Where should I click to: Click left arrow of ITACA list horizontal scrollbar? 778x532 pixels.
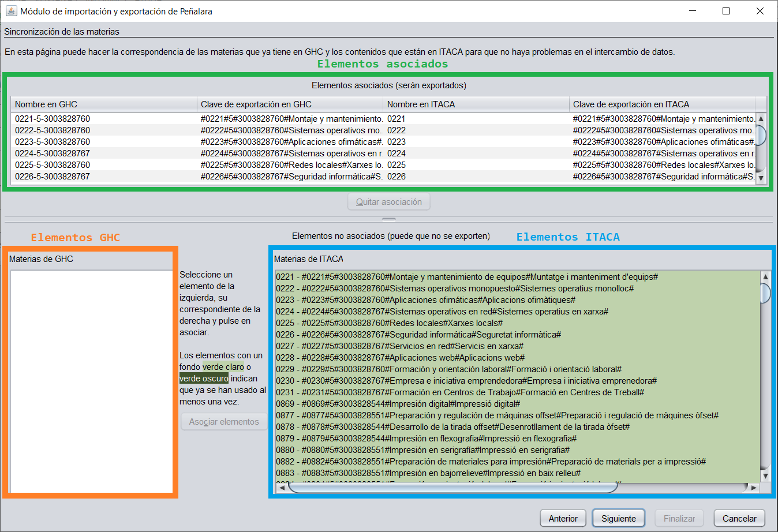(x=282, y=488)
